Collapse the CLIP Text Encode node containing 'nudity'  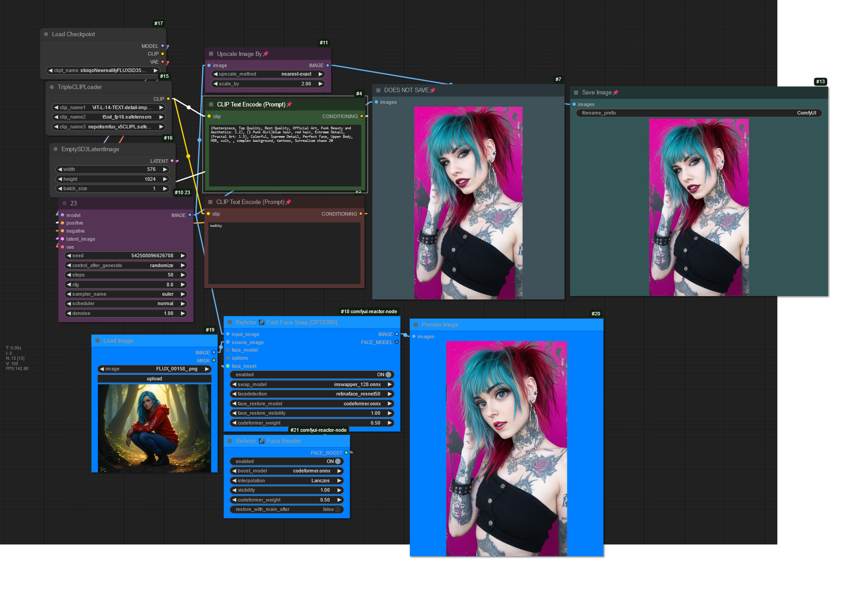click(210, 202)
